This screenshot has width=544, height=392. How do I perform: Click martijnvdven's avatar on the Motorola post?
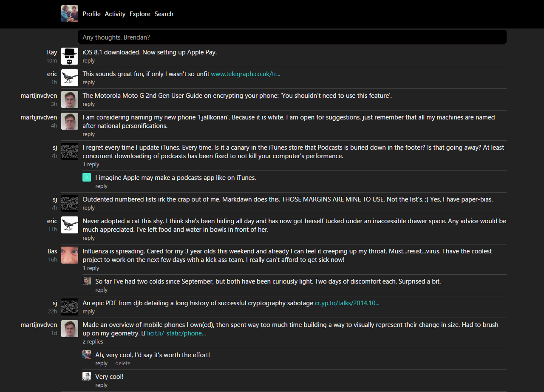[x=70, y=99]
